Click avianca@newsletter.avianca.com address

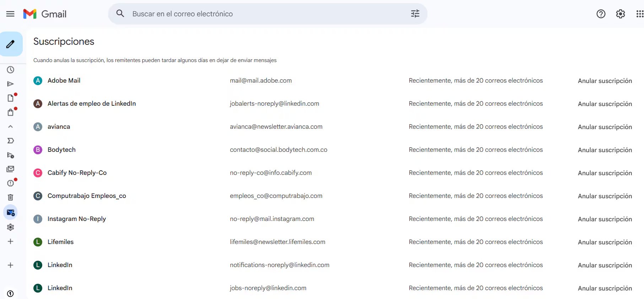coord(276,127)
